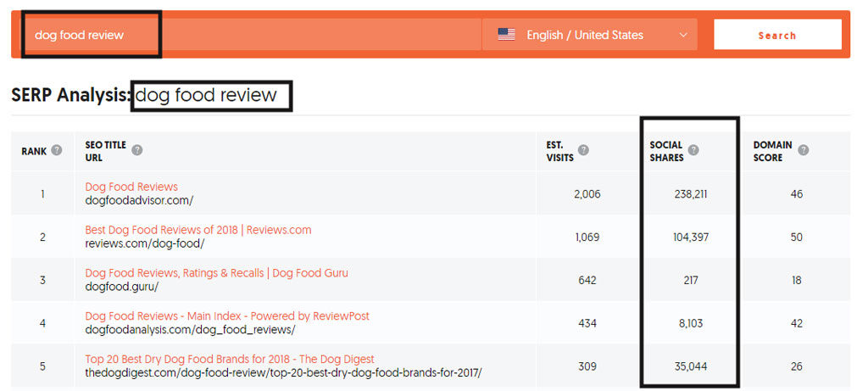Click the 217 social shares value
The width and height of the screenshot is (868, 391).
coord(691,280)
